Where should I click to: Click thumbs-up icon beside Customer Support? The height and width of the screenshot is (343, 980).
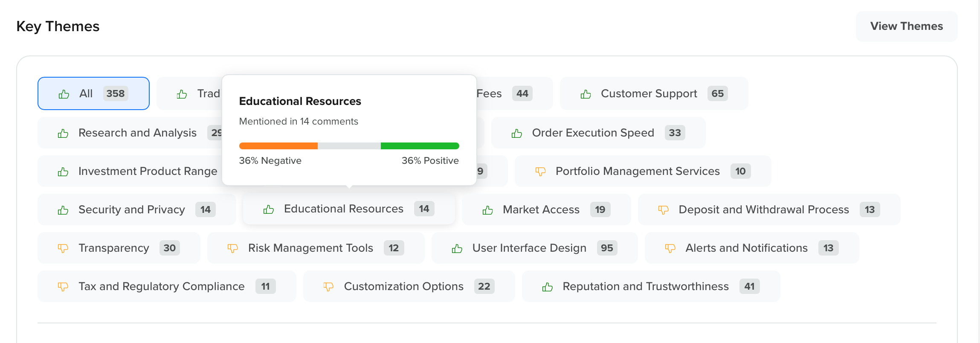pyautogui.click(x=586, y=94)
